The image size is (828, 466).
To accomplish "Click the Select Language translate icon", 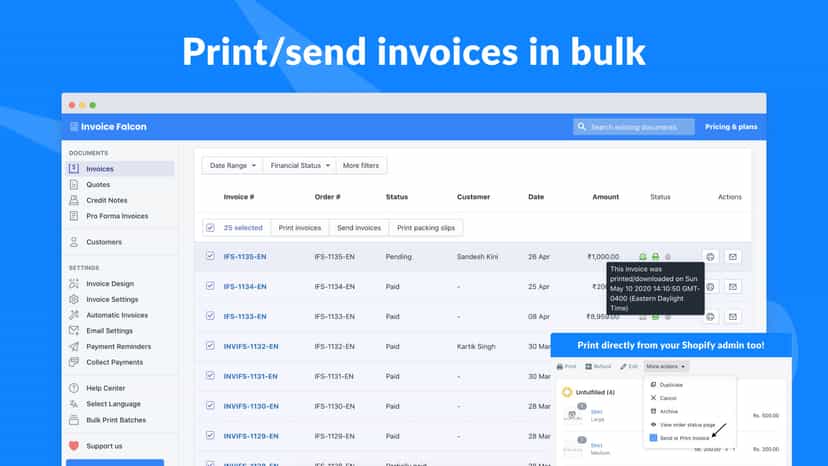I will click(x=74, y=404).
